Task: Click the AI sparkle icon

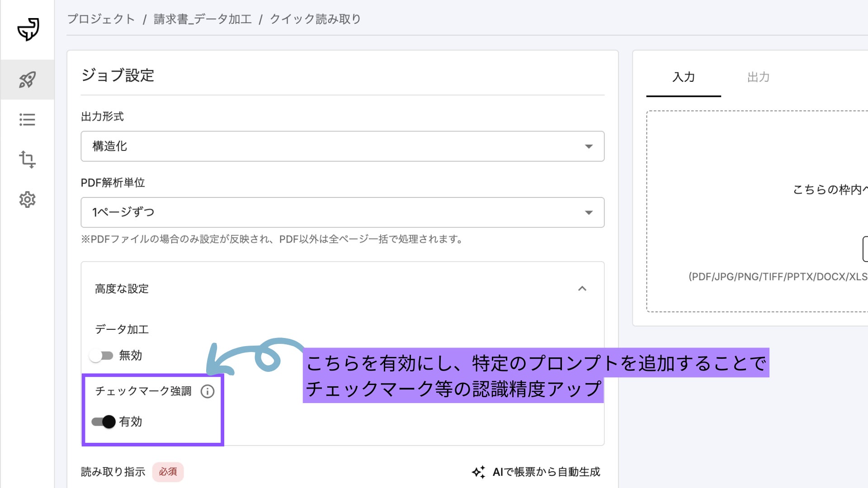Action: [478, 472]
